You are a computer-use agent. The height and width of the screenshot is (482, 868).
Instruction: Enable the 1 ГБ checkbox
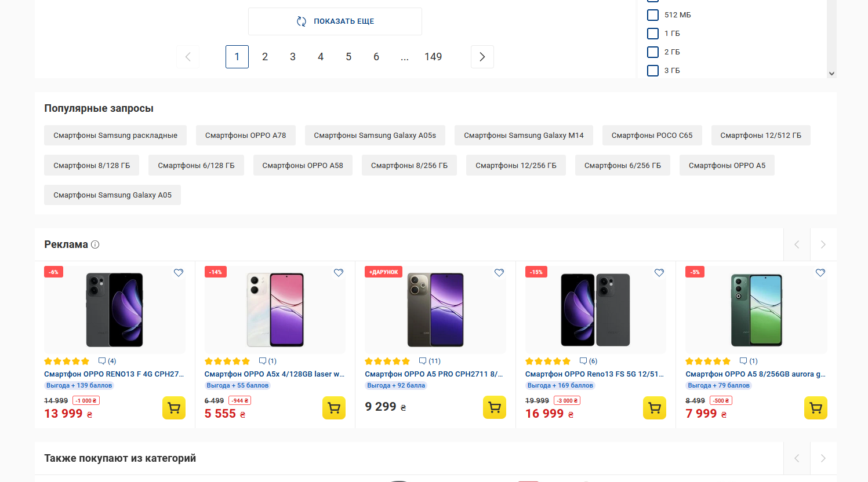[653, 34]
